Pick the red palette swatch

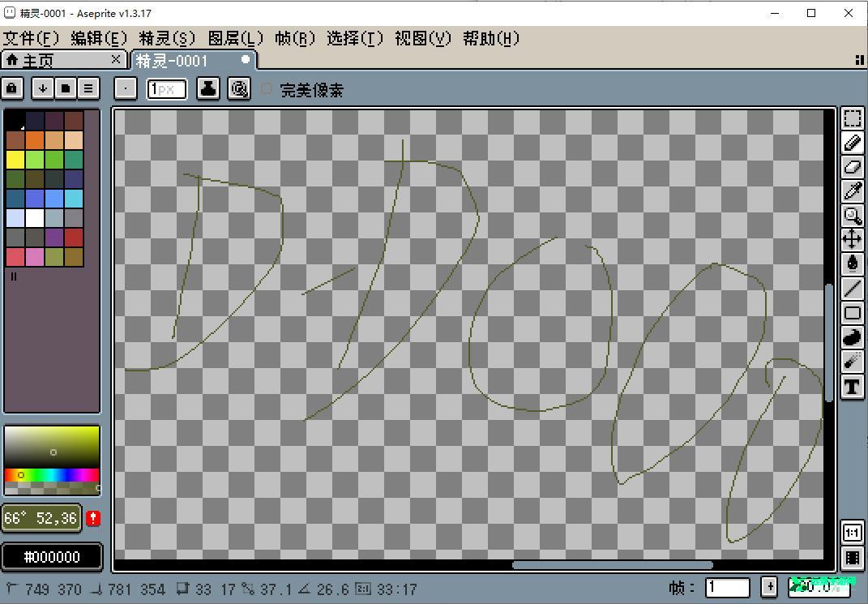[74, 237]
